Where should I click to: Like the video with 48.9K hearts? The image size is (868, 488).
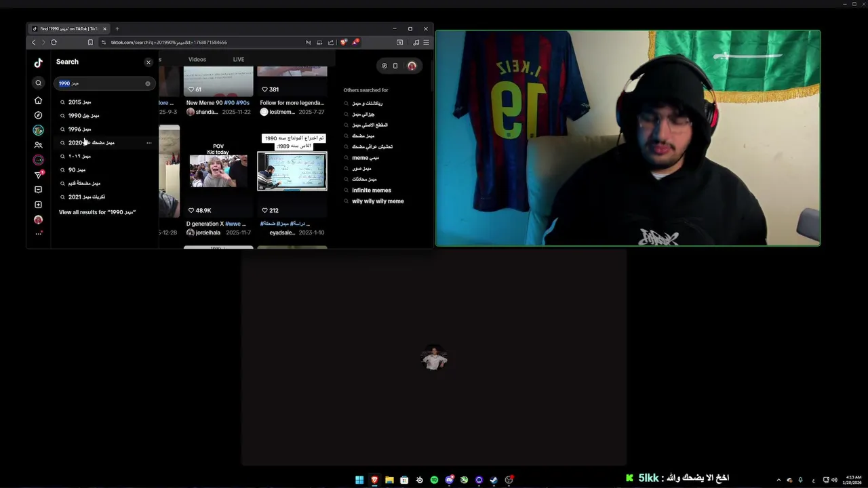coord(191,211)
